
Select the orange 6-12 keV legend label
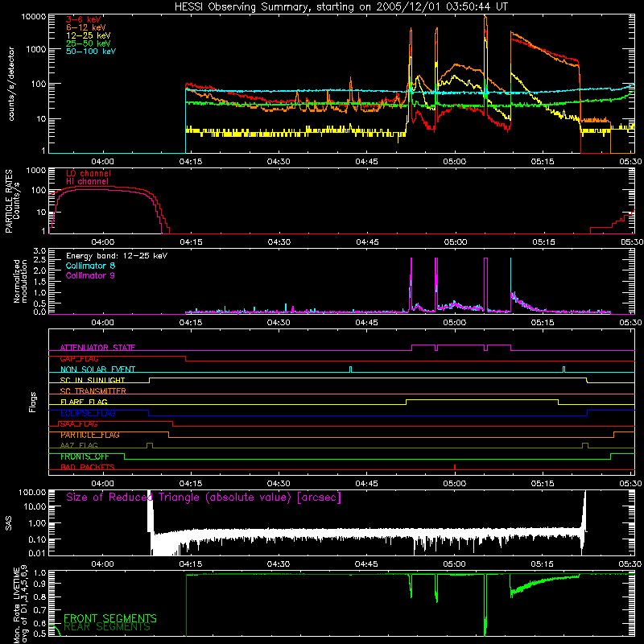point(86,27)
